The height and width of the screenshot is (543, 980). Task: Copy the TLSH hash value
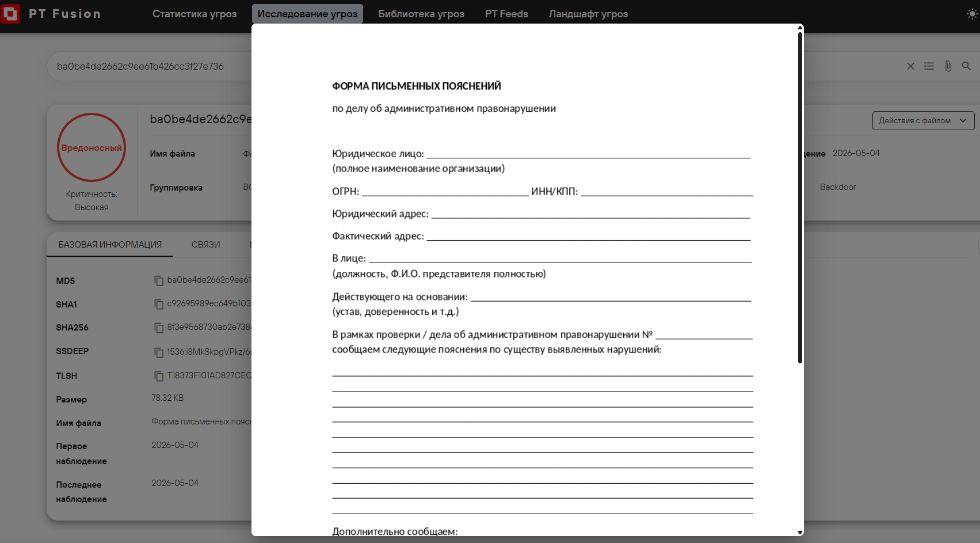coord(159,376)
